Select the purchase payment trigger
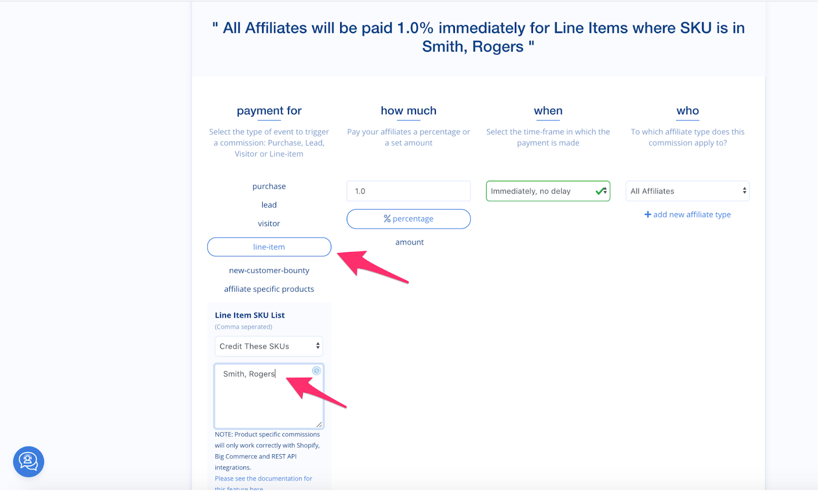Viewport: 832px width, 504px height. point(269,186)
